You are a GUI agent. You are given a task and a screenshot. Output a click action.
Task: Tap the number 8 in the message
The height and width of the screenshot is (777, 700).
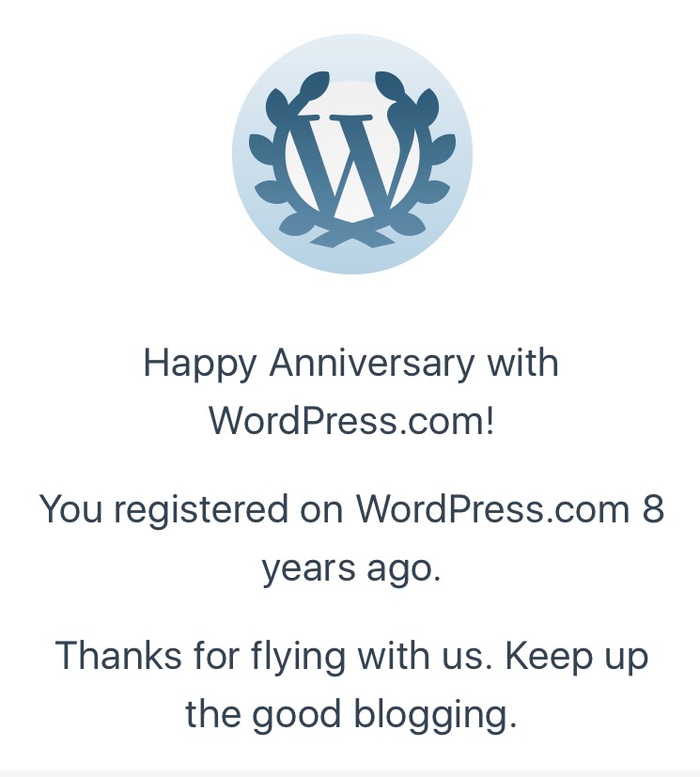(x=653, y=509)
